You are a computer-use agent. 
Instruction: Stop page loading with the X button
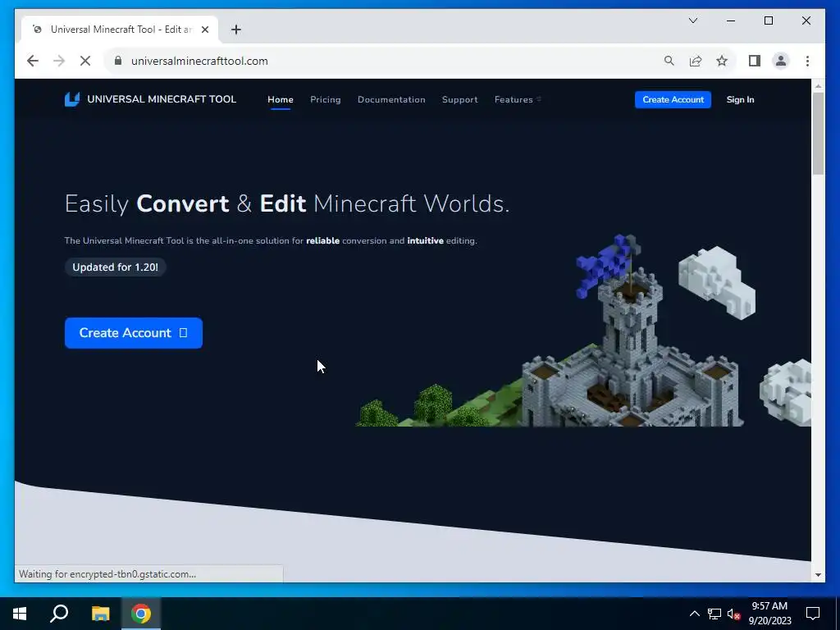pyautogui.click(x=85, y=61)
